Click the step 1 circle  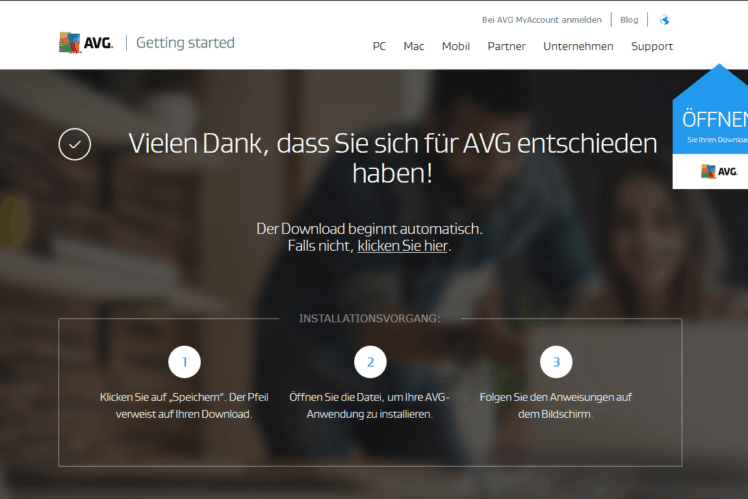[185, 362]
